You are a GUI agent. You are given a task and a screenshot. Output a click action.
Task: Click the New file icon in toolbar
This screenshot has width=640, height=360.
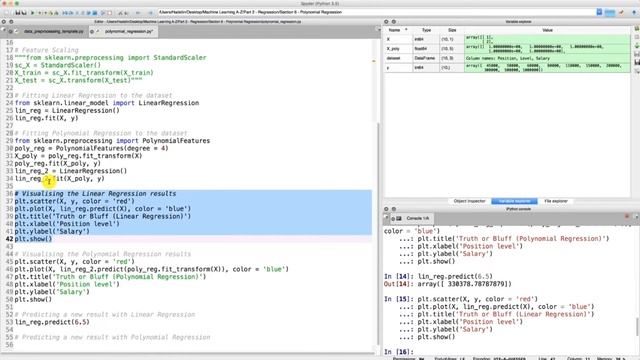coord(6,13)
